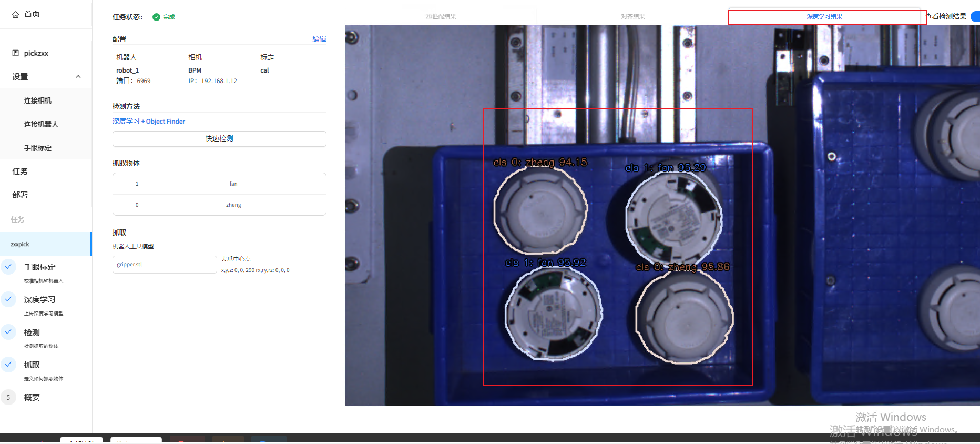Click the 检测 step checkmark circle
Image resolution: width=980 pixels, height=444 pixels.
click(x=8, y=332)
